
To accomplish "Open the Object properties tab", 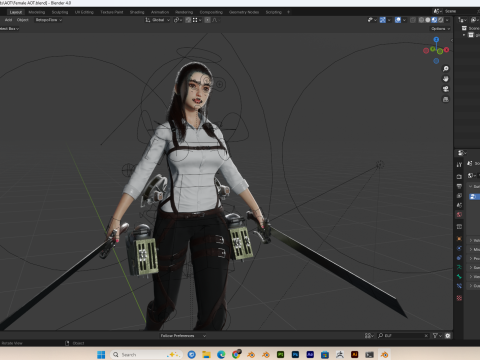I will point(459,239).
